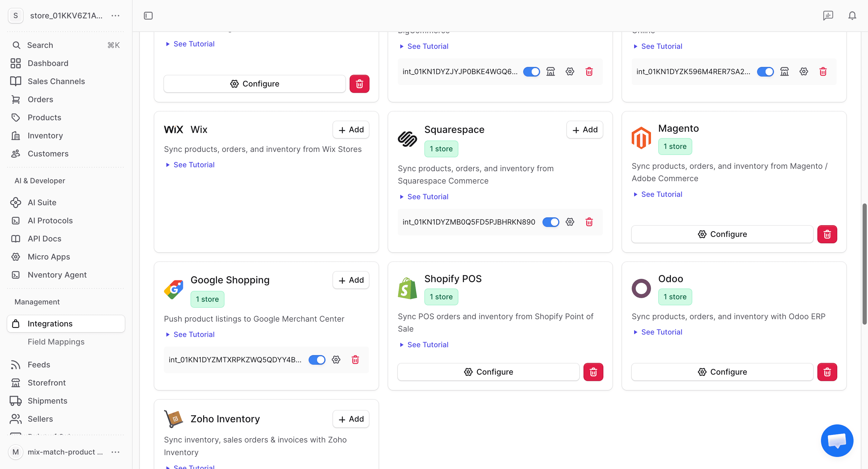Delete int_01KN1DYZK596M4RER7SA2 integration via trash icon
Image resolution: width=868 pixels, height=469 pixels.
click(823, 71)
